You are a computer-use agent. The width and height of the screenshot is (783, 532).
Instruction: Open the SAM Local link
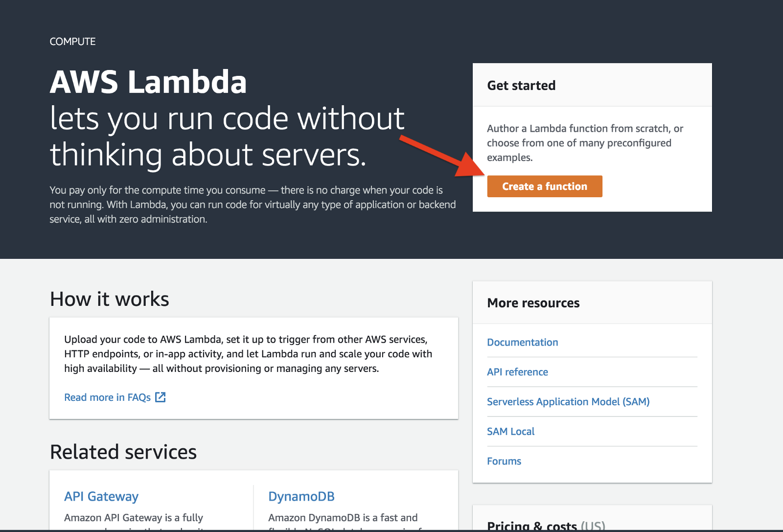tap(510, 431)
